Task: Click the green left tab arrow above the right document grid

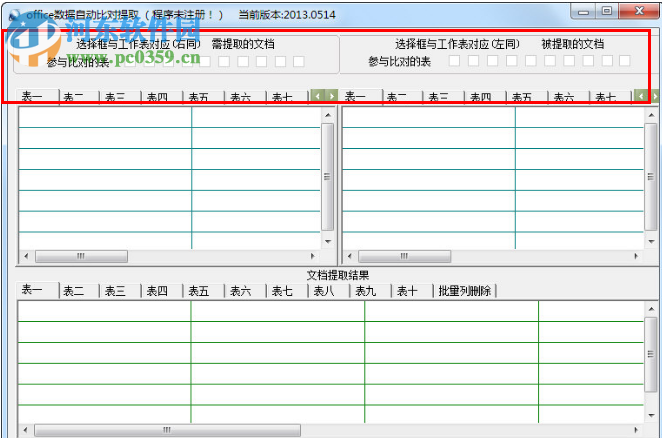Action: [641, 96]
